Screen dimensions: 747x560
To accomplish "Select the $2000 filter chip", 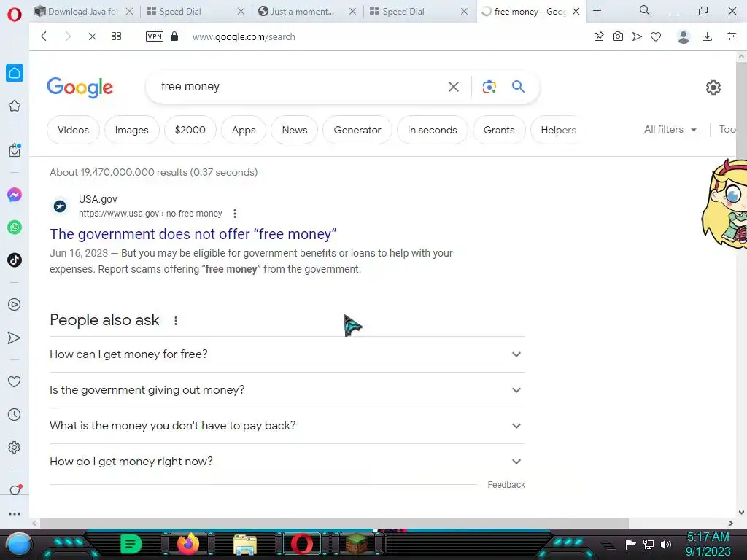I will (x=190, y=130).
